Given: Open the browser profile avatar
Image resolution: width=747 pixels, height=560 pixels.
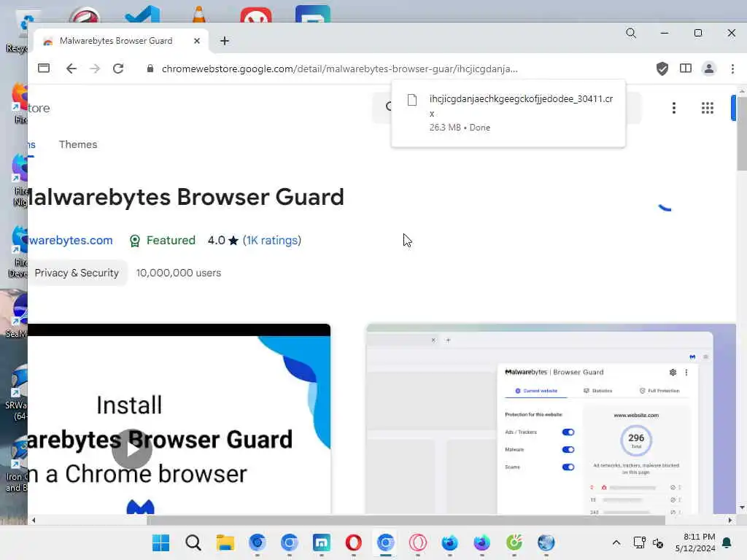Looking at the screenshot, I should coord(709,69).
